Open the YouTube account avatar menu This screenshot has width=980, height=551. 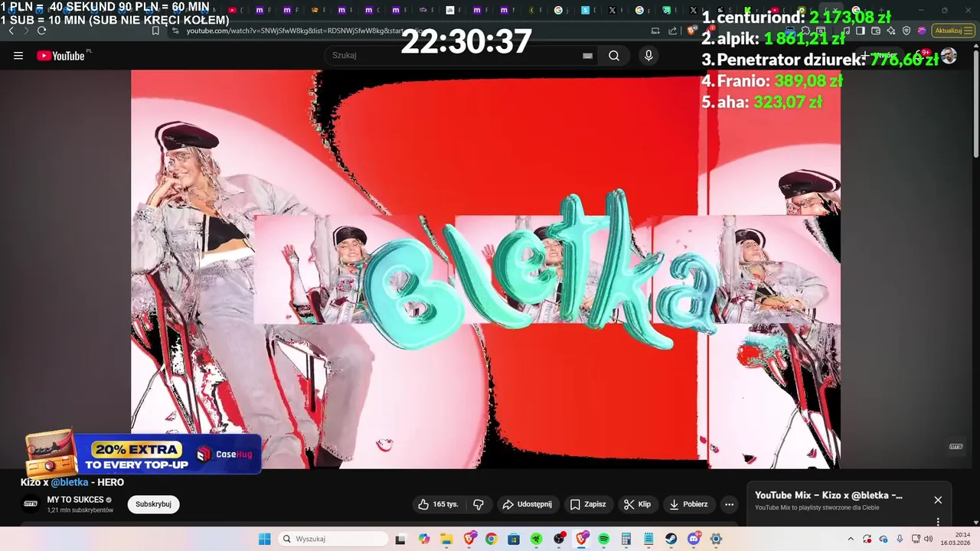pos(949,56)
